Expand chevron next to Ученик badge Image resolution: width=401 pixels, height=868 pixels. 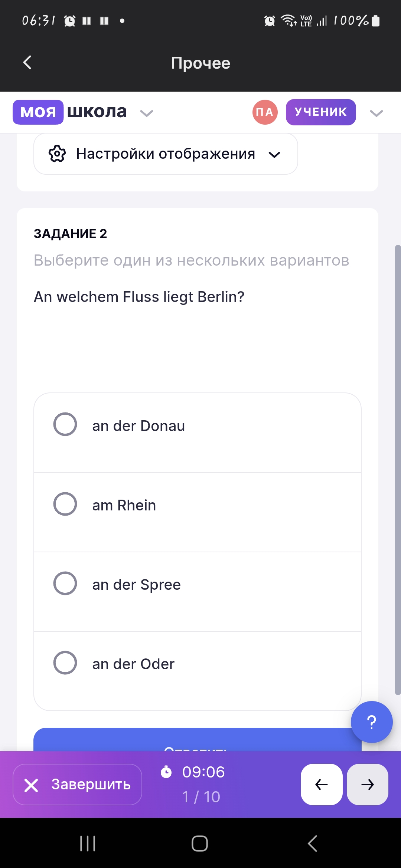[x=376, y=113]
